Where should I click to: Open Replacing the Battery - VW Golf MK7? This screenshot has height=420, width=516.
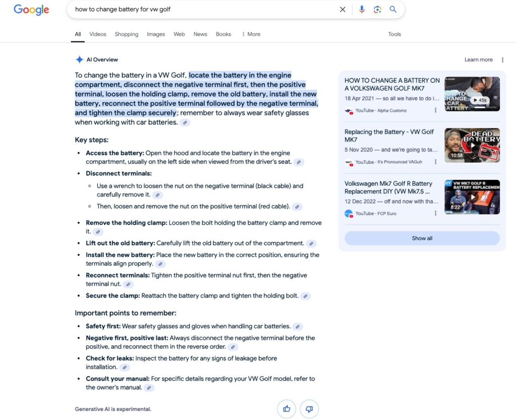coord(389,135)
